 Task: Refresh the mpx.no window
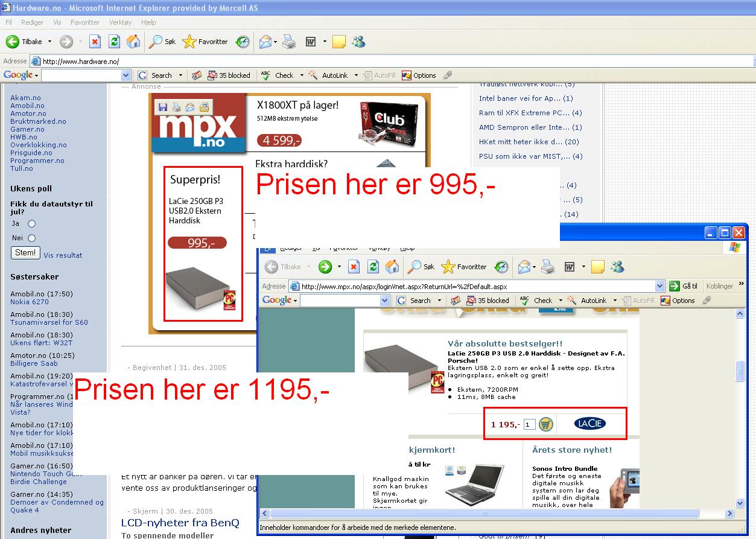(373, 267)
